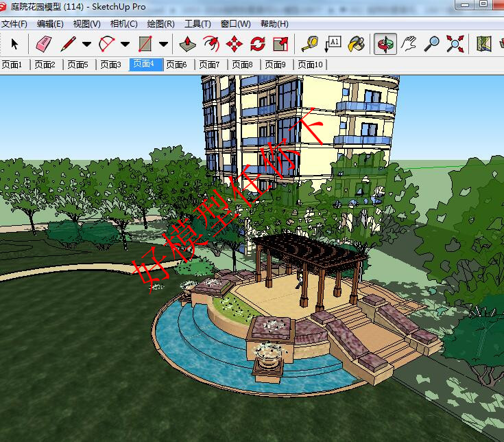Click the SketchUp logo in title bar

[3, 7]
